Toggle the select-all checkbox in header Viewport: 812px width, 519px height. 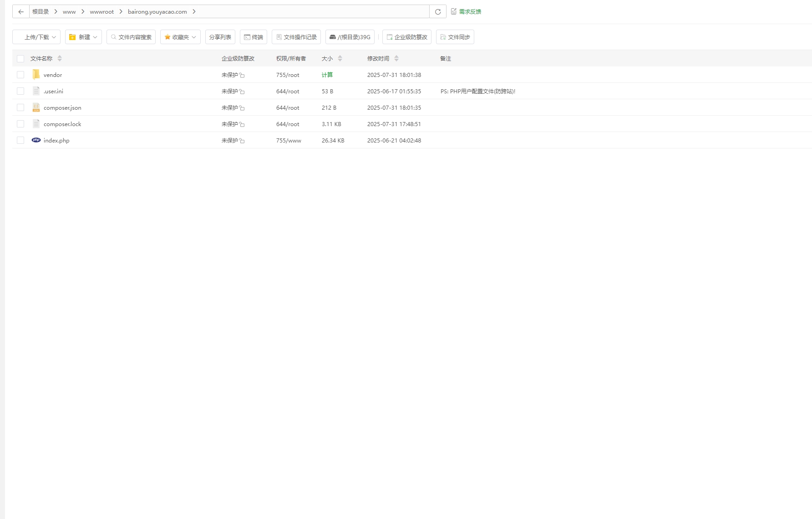[x=20, y=58]
